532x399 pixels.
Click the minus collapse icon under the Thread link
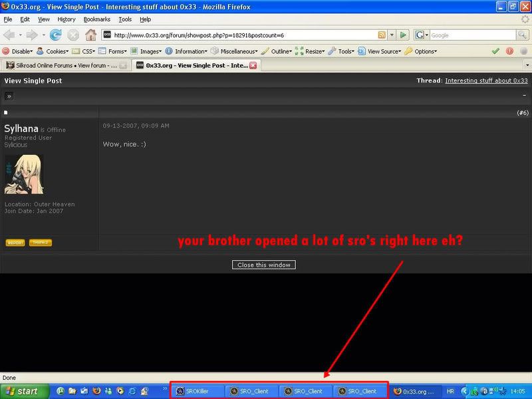[x=524, y=96]
